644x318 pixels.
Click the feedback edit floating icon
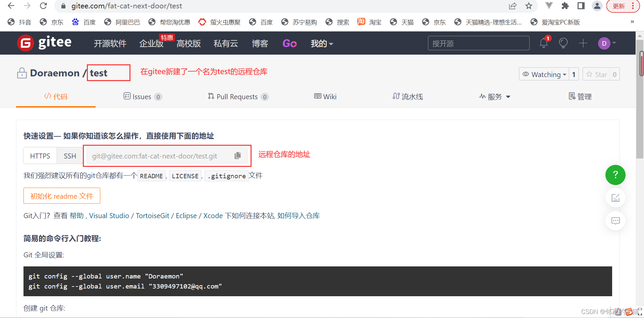point(615,198)
